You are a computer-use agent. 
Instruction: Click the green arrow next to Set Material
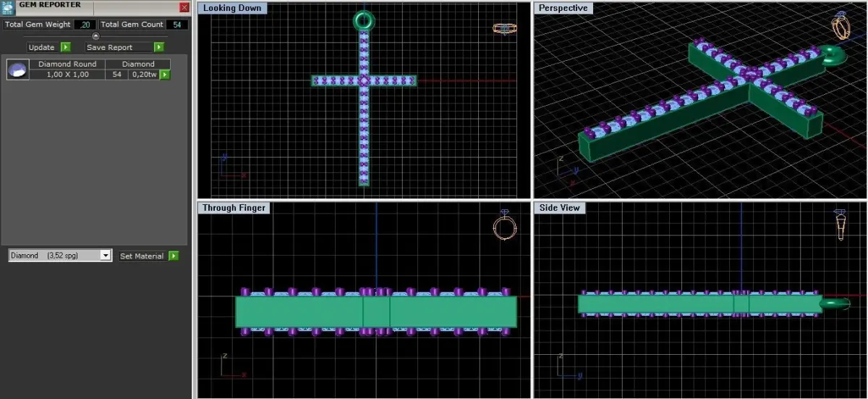173,256
